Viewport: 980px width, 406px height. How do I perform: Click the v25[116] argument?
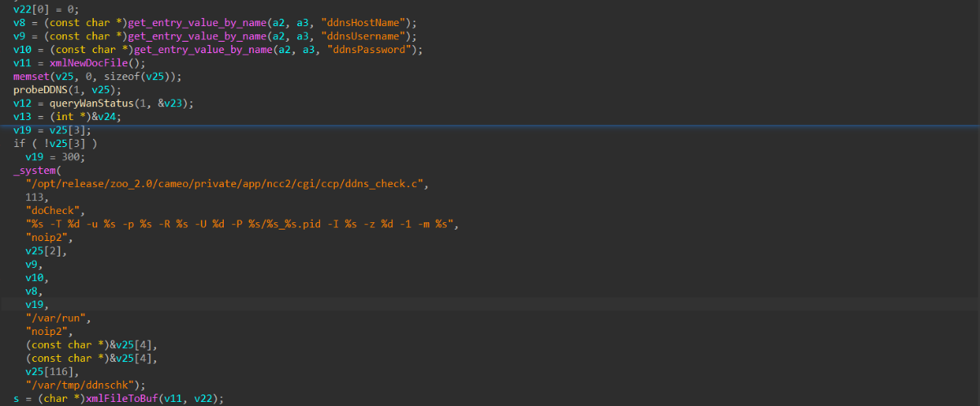[48, 371]
